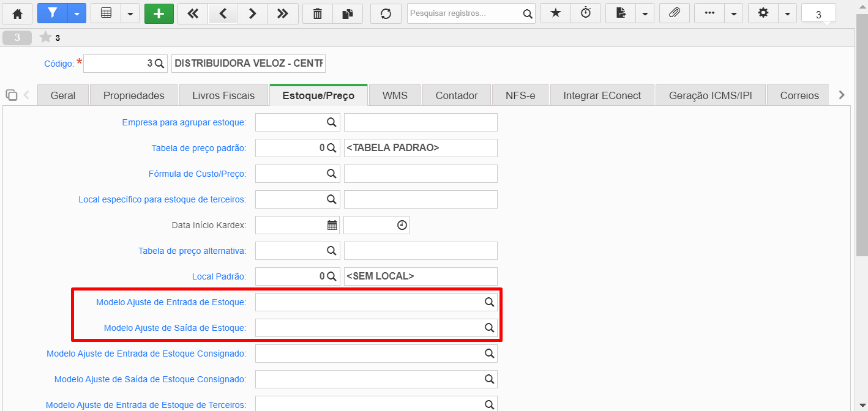Refresh the record data
Screen dimensions: 868x411
(x=386, y=13)
